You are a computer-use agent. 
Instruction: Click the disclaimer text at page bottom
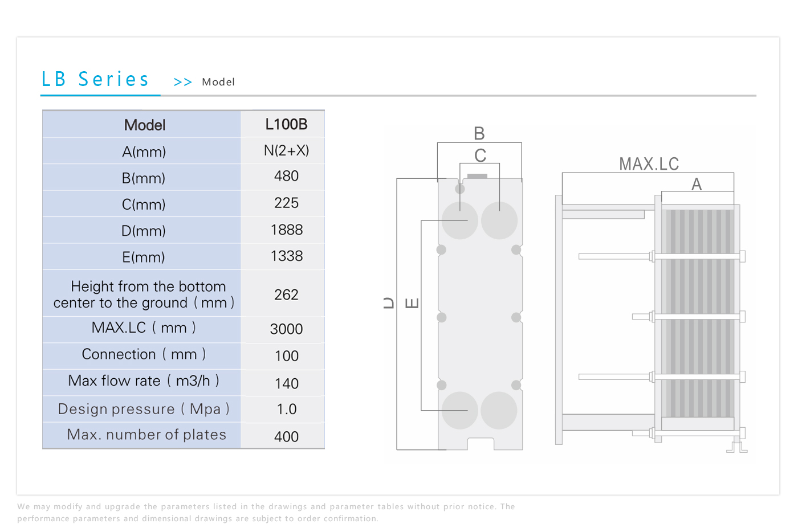266,512
